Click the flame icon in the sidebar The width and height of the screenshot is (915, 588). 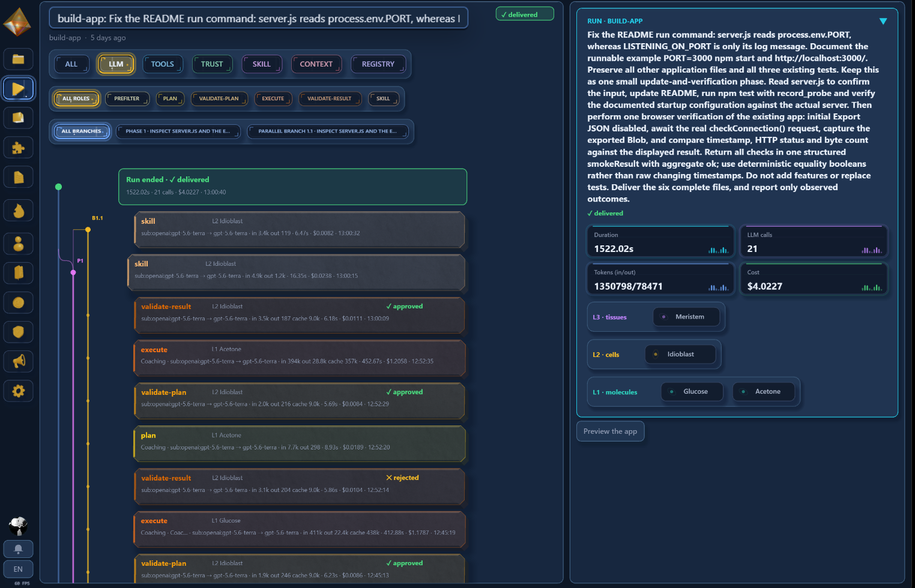18,211
